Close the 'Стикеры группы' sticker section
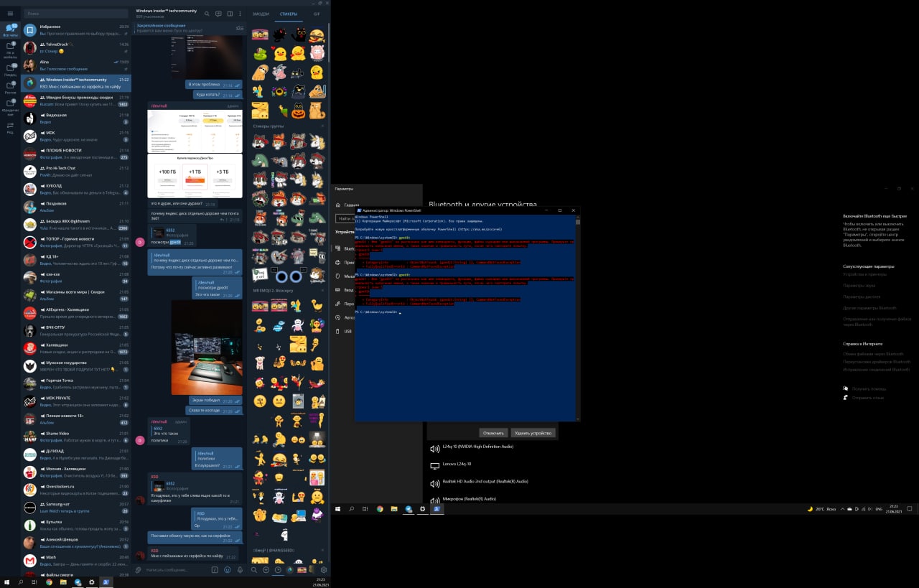 [x=322, y=126]
